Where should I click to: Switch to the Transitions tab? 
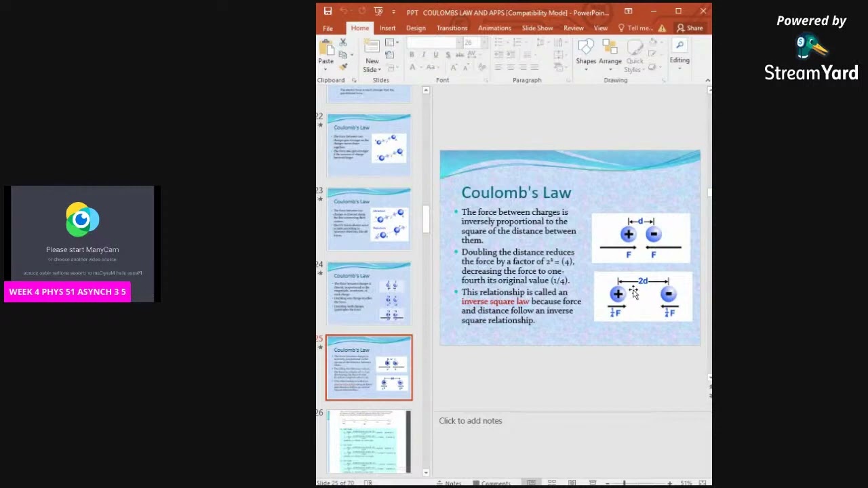pyautogui.click(x=452, y=28)
